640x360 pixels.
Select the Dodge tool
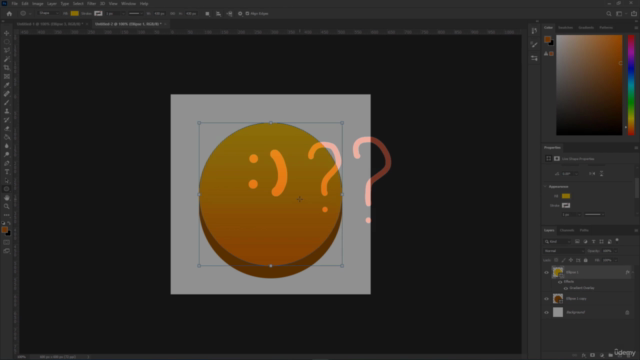pos(7,154)
